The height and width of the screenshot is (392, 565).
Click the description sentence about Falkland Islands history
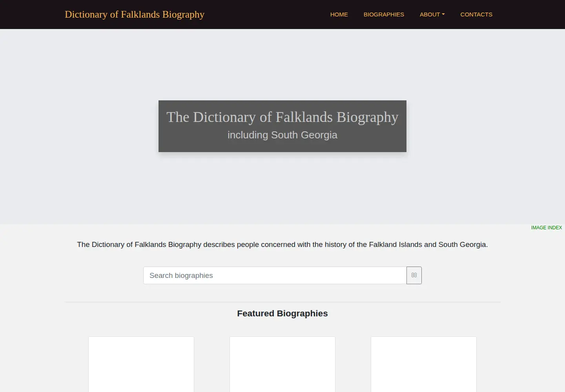[282, 245]
